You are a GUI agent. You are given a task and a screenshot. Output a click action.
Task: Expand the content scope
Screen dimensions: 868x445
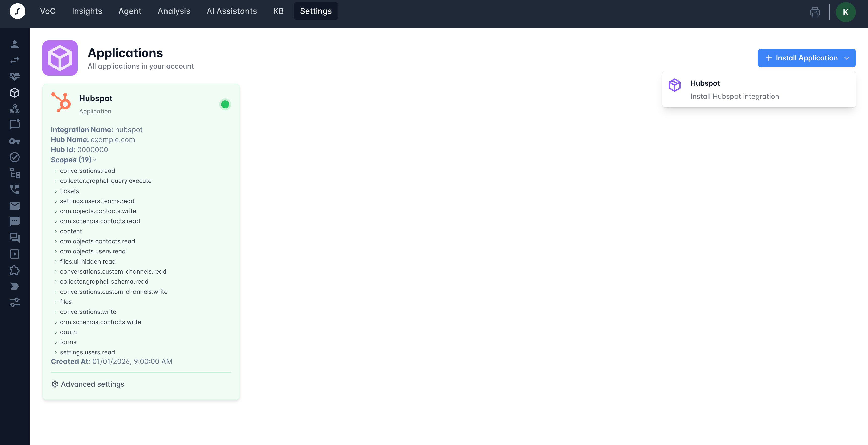click(x=69, y=231)
